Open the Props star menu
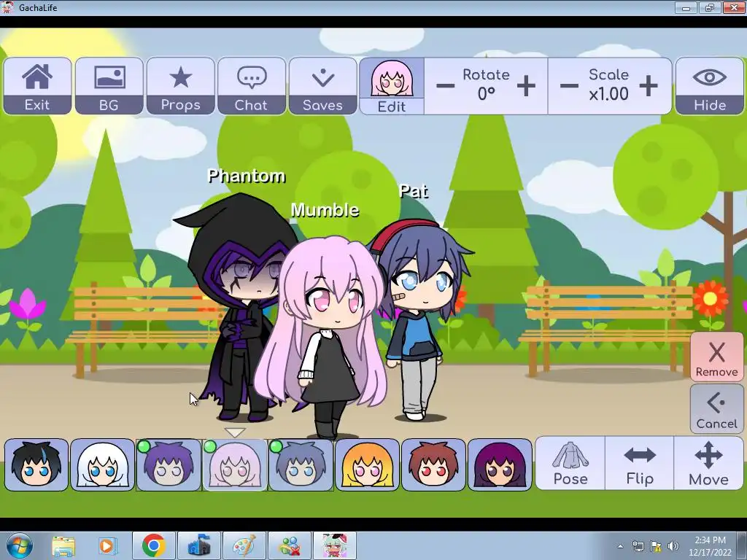The width and height of the screenshot is (747, 560). [181, 86]
